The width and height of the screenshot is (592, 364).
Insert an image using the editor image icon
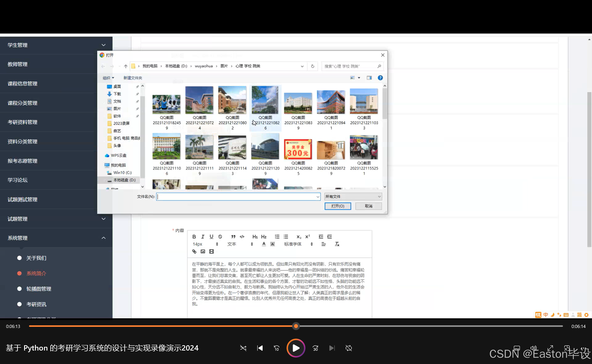click(x=203, y=252)
